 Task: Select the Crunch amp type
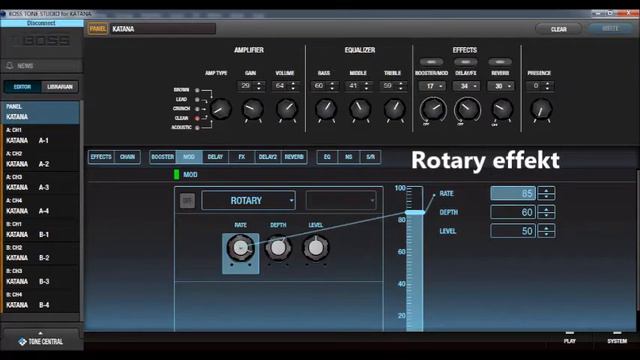(197, 109)
